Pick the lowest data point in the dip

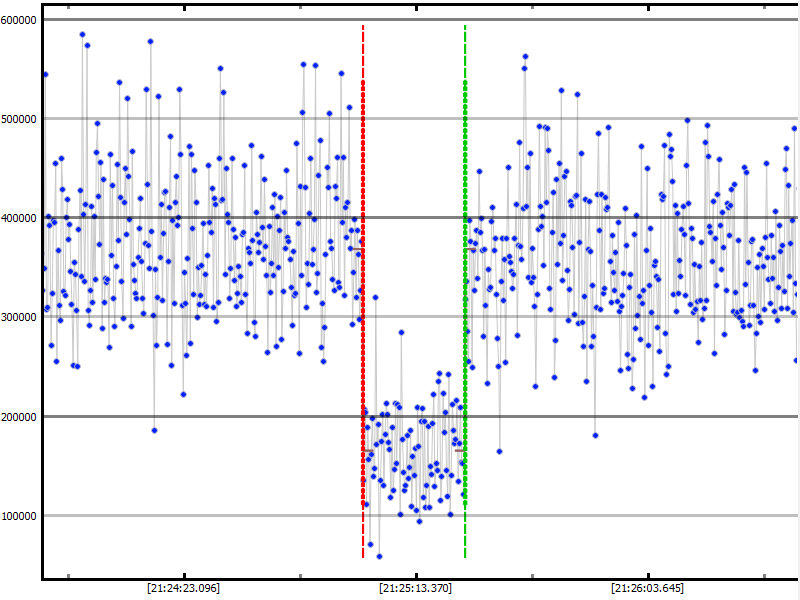[x=379, y=556]
